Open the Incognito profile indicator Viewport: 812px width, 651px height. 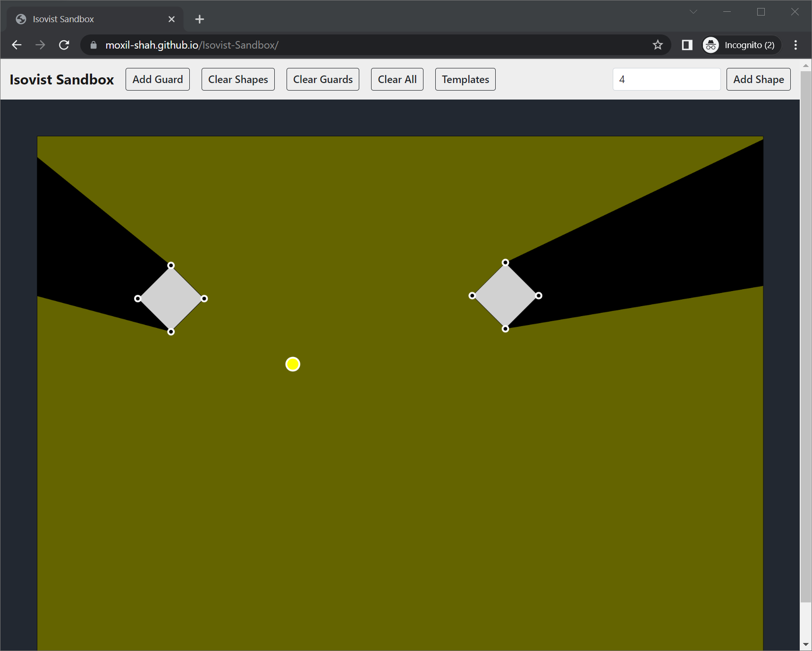741,45
